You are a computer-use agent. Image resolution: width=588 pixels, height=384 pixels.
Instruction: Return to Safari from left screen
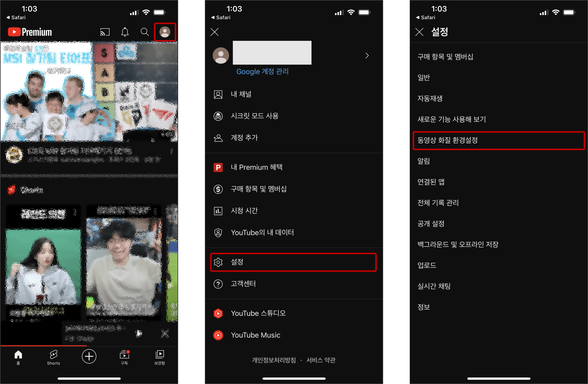[x=16, y=17]
